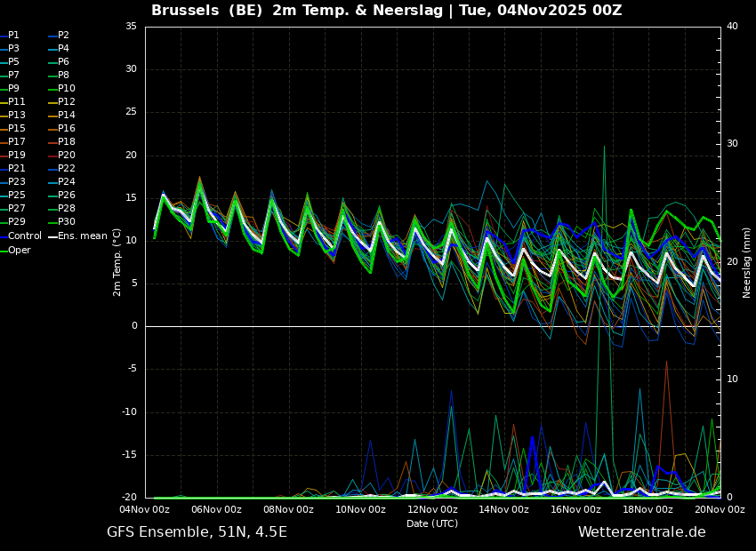This screenshot has width=756, height=551.
Task: Click the P13 legend label
Action: pyautogui.click(x=16, y=116)
